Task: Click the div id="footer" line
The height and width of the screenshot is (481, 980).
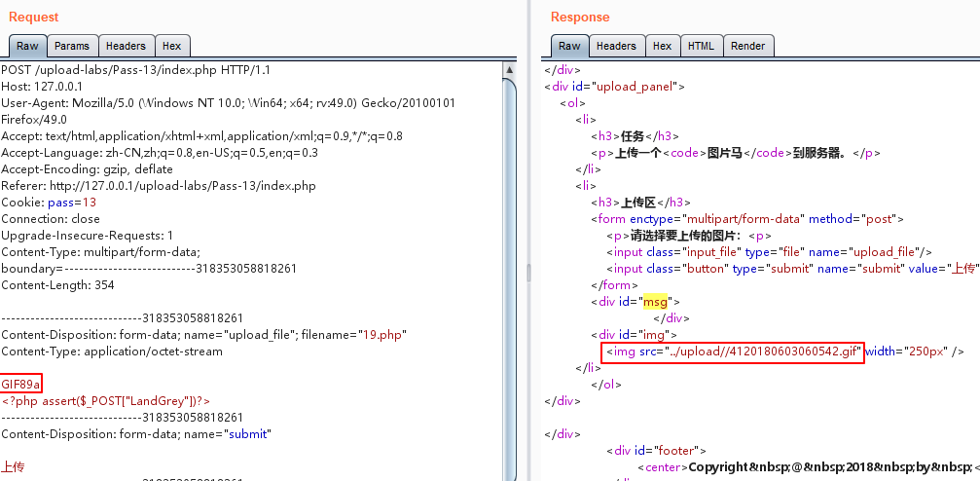Action: pos(656,451)
